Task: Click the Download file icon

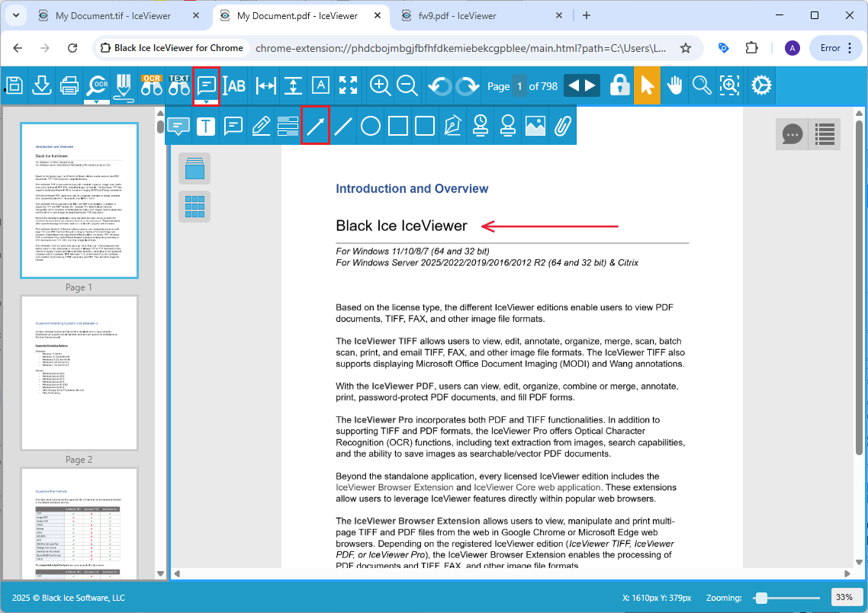Action: click(x=42, y=85)
